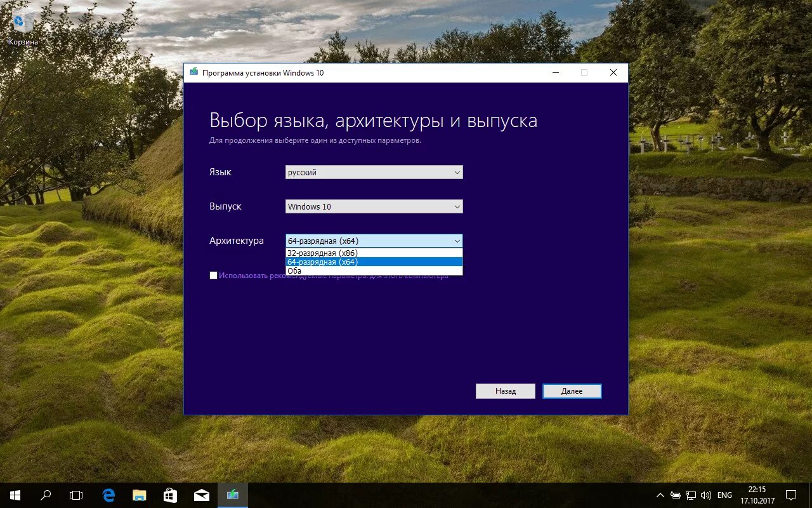This screenshot has width=812, height=508.
Task: Open Task View on the taskbar
Action: (76, 495)
